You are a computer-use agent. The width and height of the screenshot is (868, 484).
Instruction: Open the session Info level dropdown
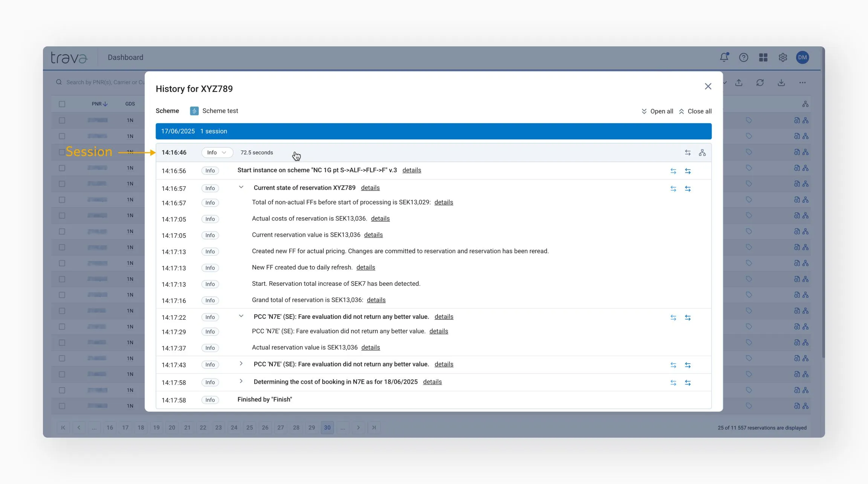(x=217, y=153)
